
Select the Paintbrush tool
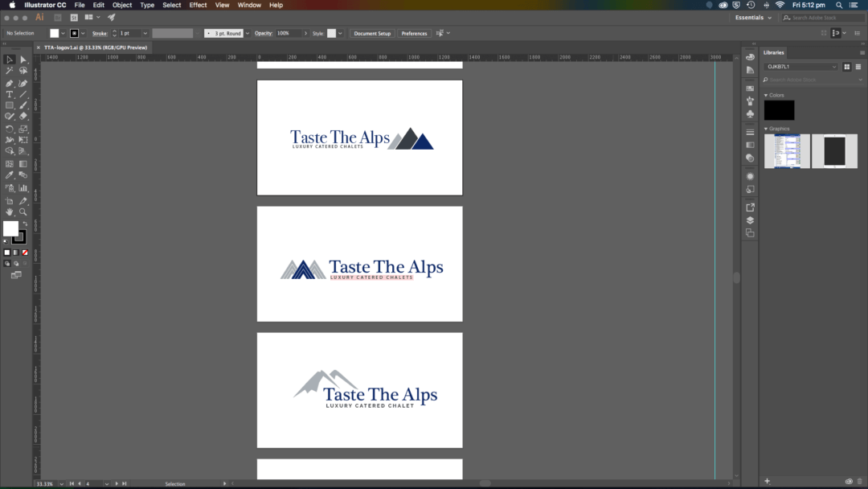pyautogui.click(x=23, y=105)
